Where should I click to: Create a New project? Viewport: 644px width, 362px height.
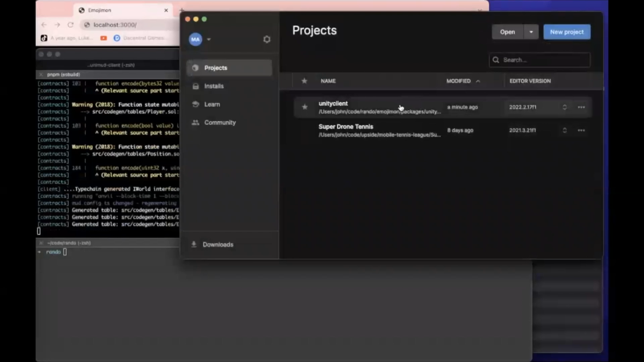(567, 32)
